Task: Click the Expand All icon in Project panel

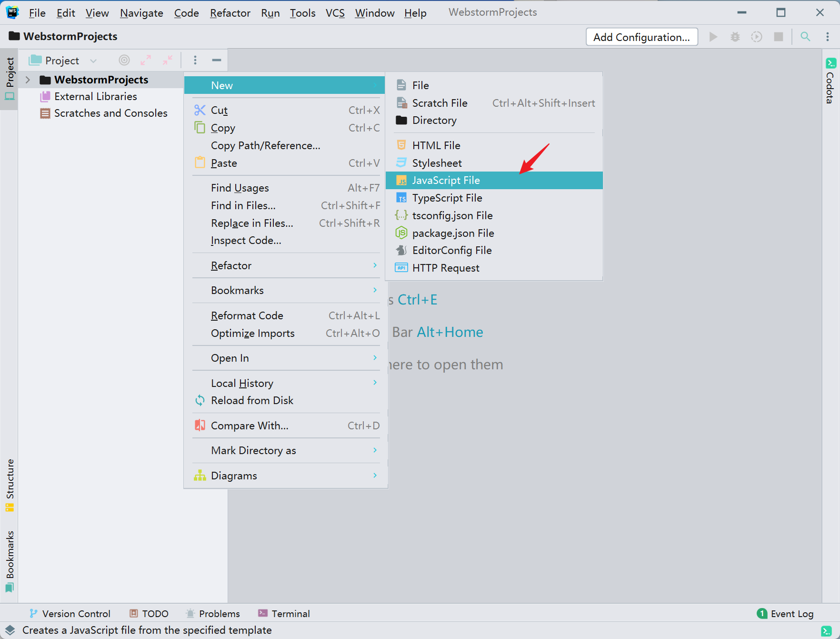Action: click(x=146, y=60)
